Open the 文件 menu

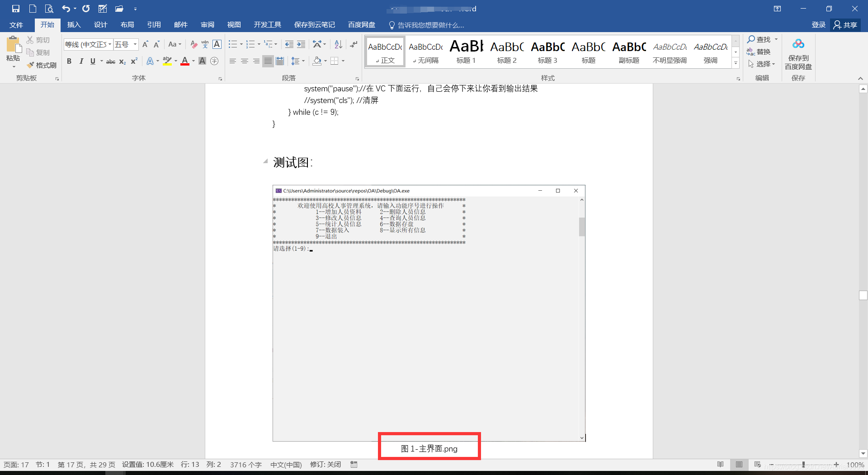click(x=16, y=25)
